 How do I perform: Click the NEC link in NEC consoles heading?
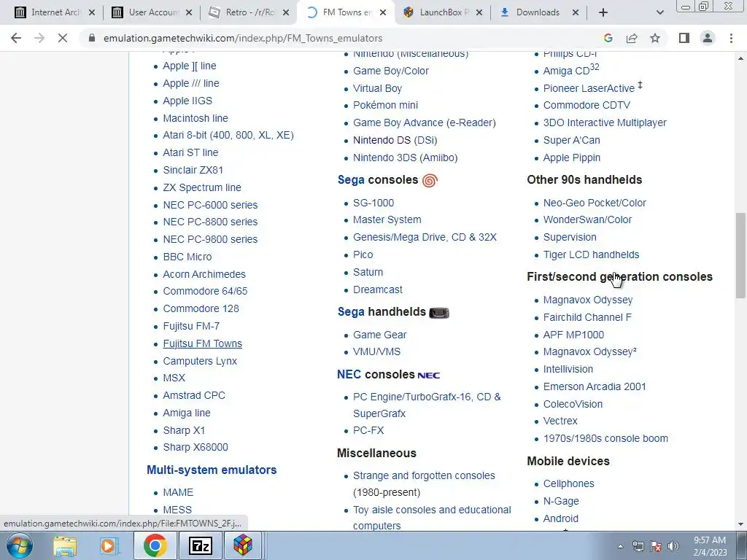349,374
